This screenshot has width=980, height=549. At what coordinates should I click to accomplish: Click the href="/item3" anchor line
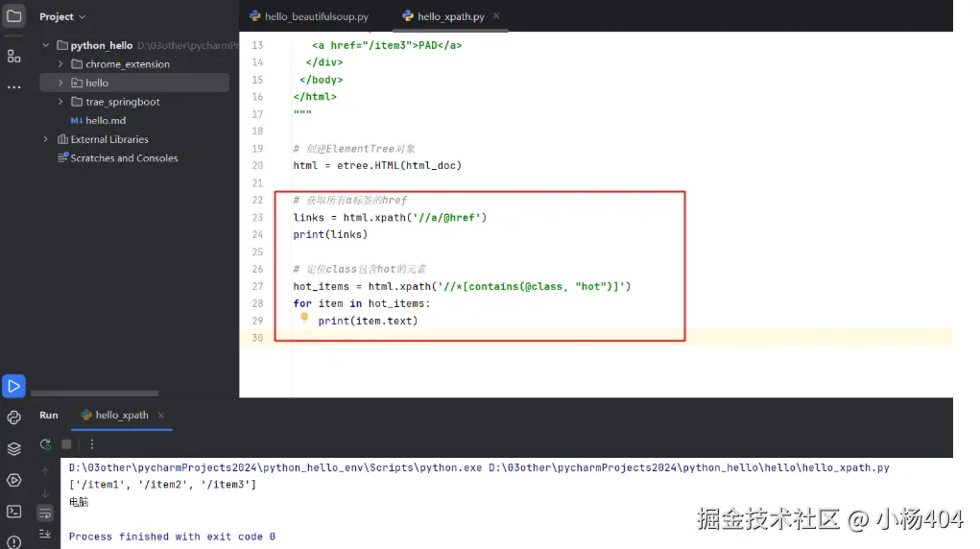tap(387, 45)
